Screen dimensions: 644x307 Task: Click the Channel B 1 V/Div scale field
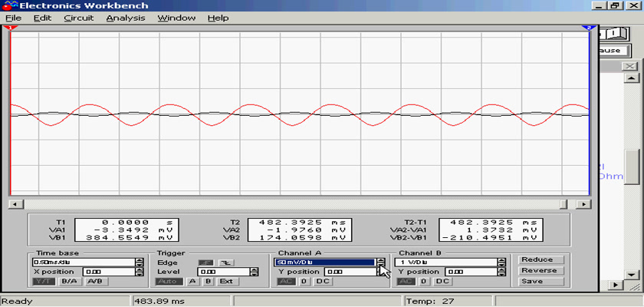tap(446, 262)
